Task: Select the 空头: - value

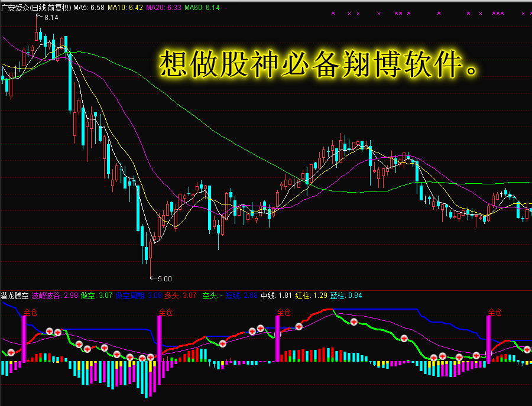Action: [212, 295]
